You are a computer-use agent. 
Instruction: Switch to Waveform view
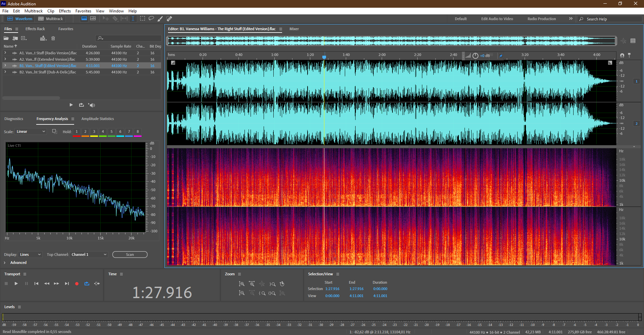pyautogui.click(x=20, y=19)
